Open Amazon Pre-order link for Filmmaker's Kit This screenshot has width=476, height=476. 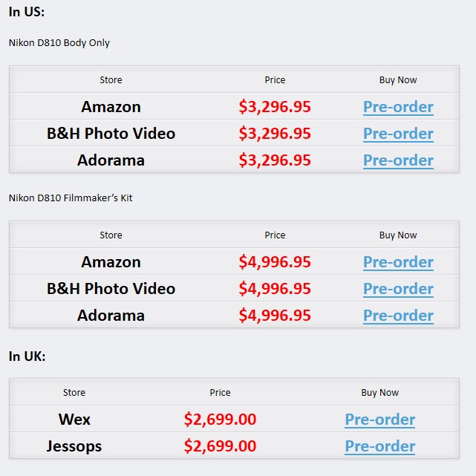point(398,262)
